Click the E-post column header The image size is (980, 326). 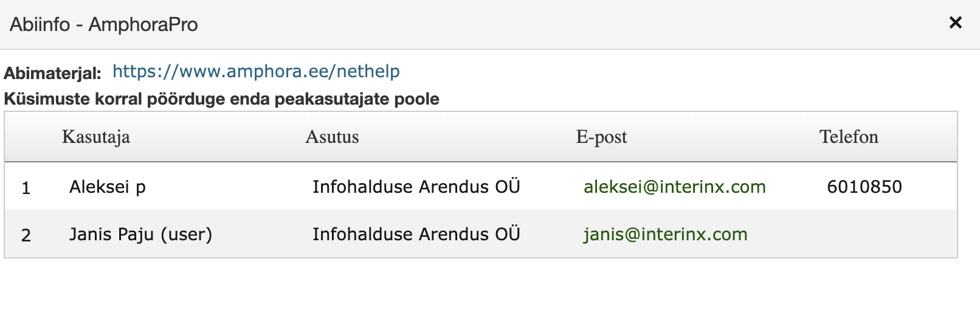601,137
